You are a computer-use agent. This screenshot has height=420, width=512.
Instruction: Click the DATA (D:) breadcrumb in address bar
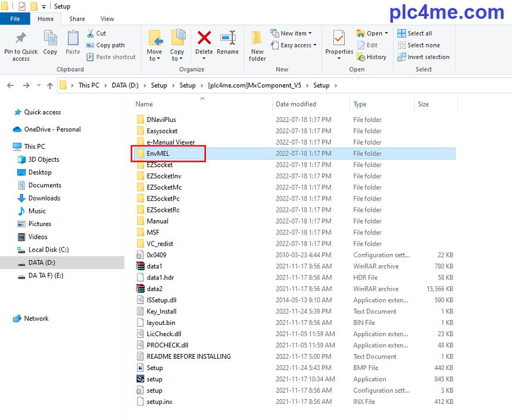pyautogui.click(x=124, y=86)
